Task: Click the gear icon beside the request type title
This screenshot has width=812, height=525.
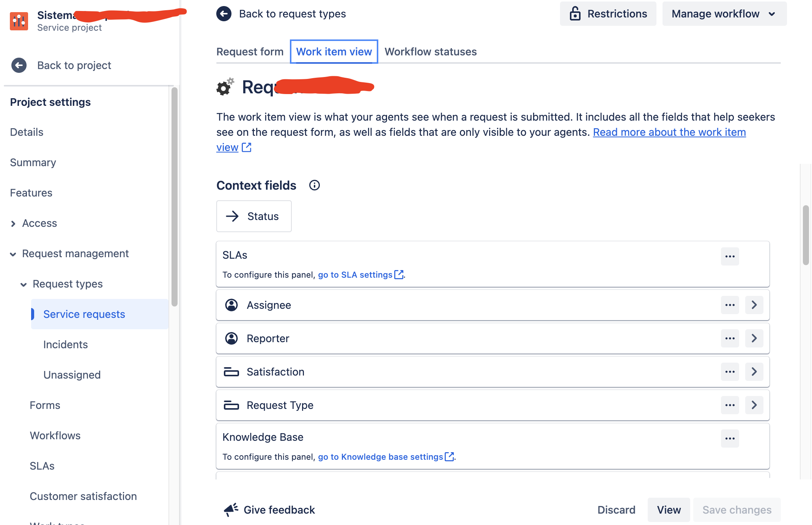Action: [225, 87]
